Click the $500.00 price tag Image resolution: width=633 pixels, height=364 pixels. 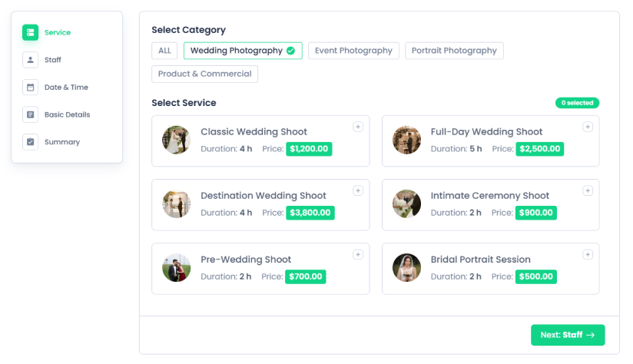coord(535,276)
